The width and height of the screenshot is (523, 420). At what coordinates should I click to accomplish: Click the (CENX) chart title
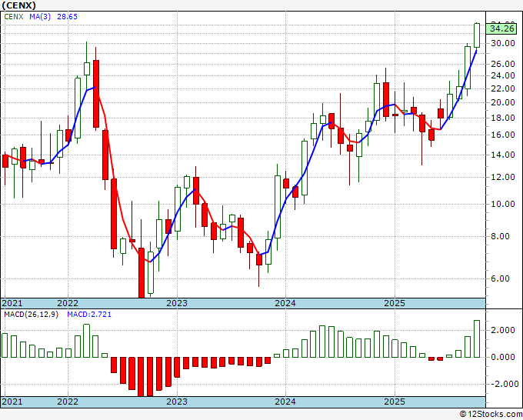click(19, 5)
